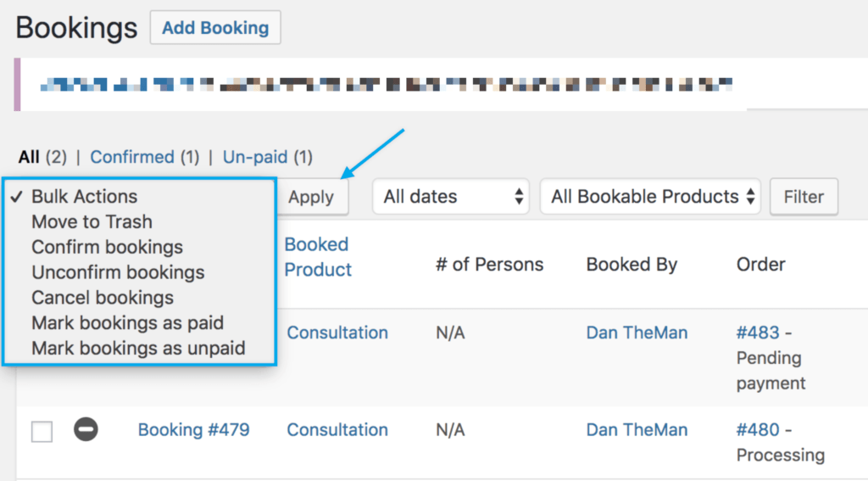Click the unconfirmed status icon for Booking #479
The image size is (868, 481).
pos(86,429)
